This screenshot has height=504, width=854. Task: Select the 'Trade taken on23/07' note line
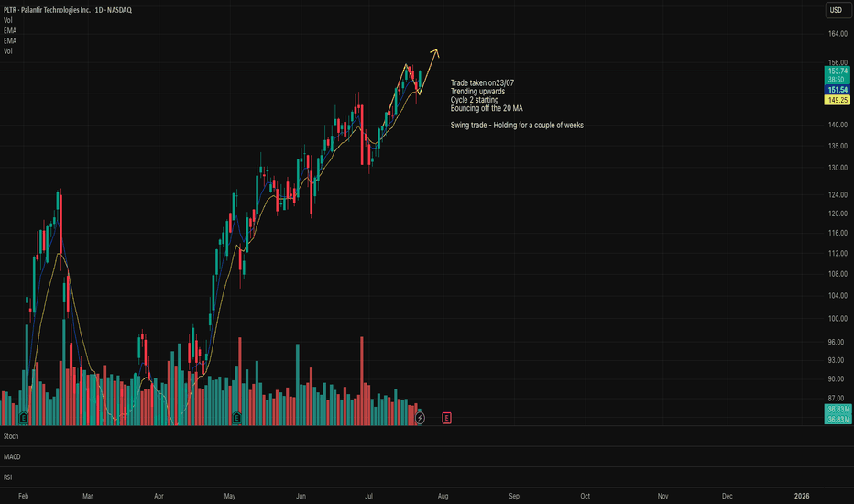point(482,82)
